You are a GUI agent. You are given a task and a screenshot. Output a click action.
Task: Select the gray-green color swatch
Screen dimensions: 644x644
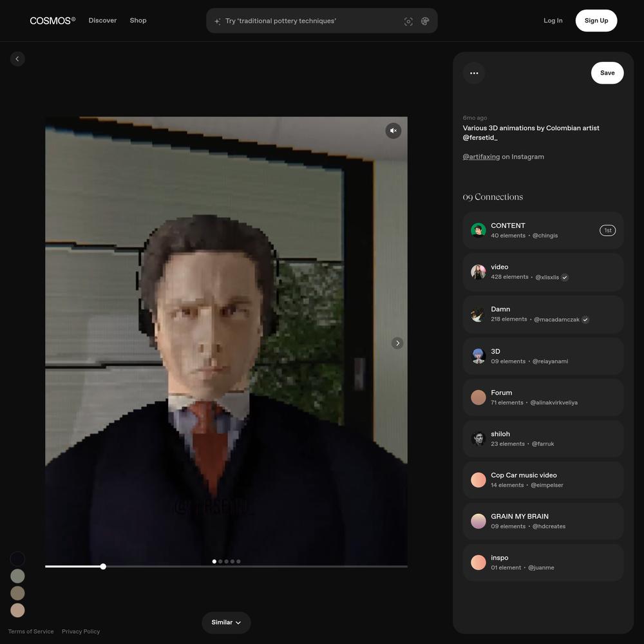coord(17,576)
